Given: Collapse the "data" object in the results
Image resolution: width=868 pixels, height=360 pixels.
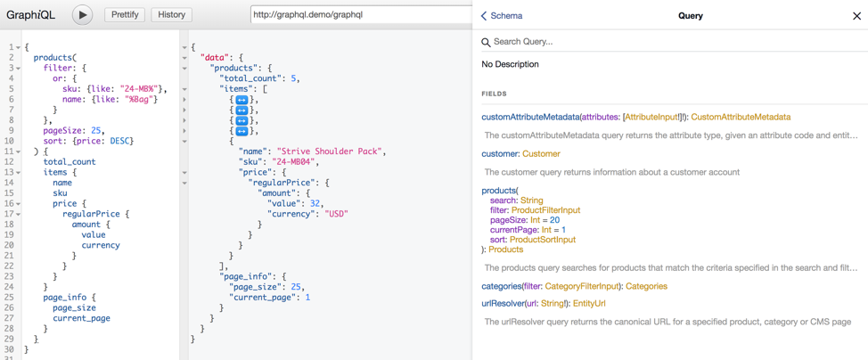Looking at the screenshot, I should (x=184, y=58).
